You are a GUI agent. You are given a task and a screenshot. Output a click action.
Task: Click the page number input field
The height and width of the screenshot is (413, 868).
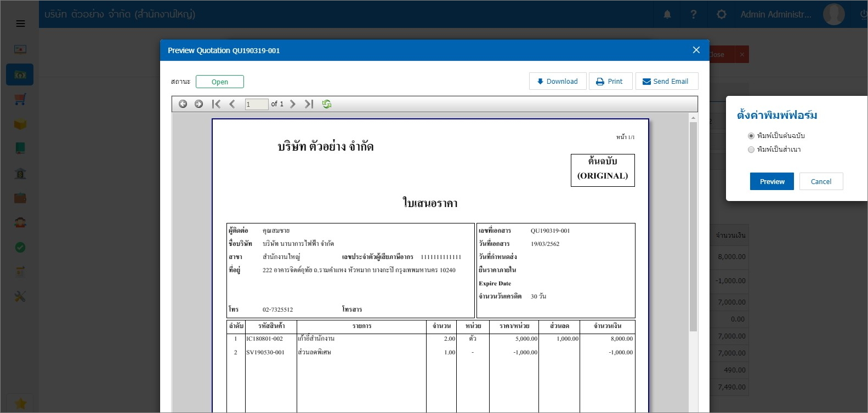[x=257, y=104]
